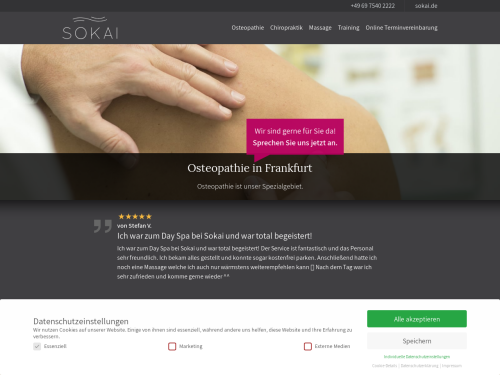Click the five-star rating icons
Viewport: 500px width, 375px height.
135,217
